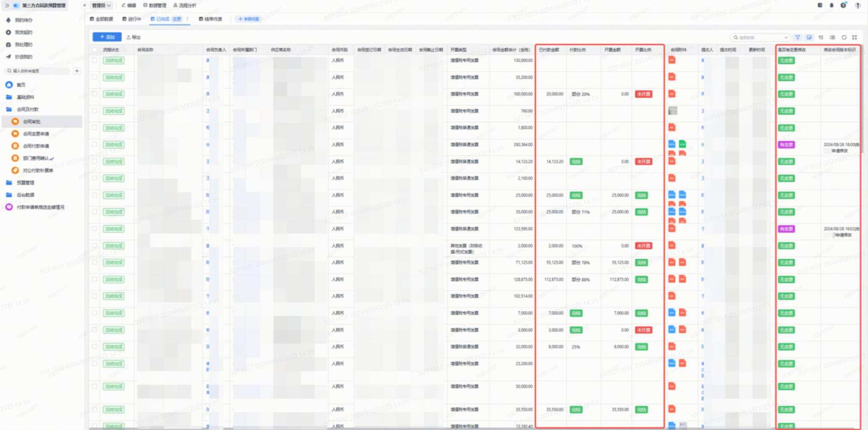Switch to the 进行中 view tab
The image size is (868, 430).
[x=132, y=19]
